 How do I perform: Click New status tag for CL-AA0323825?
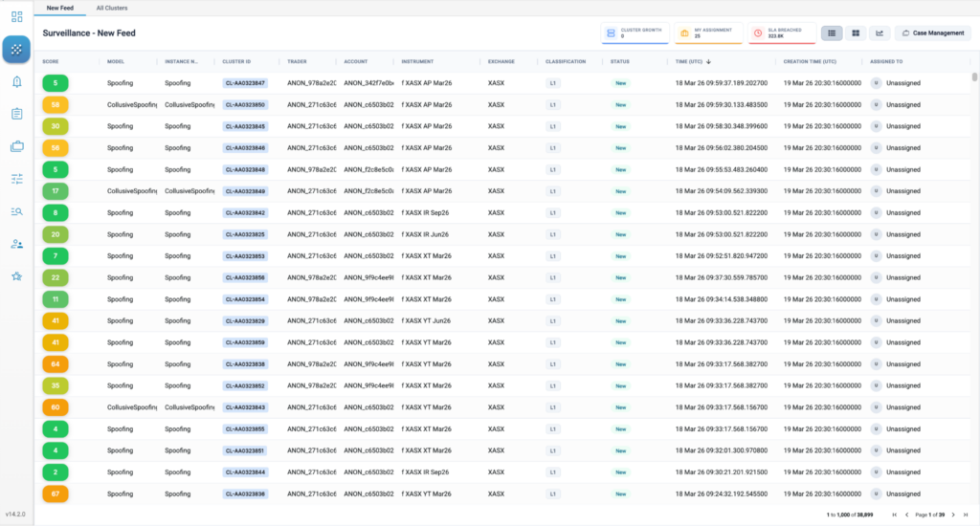(620, 235)
